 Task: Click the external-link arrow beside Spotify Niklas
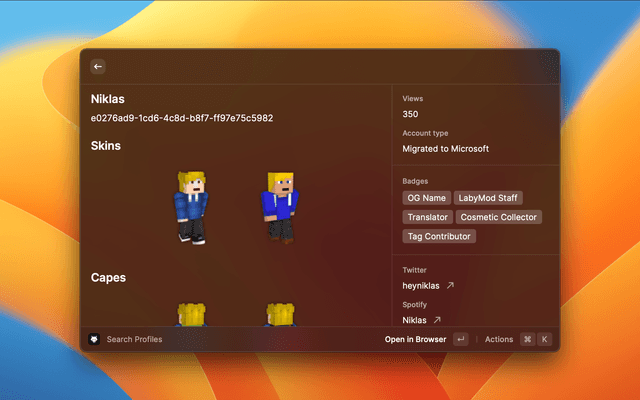[x=436, y=320]
